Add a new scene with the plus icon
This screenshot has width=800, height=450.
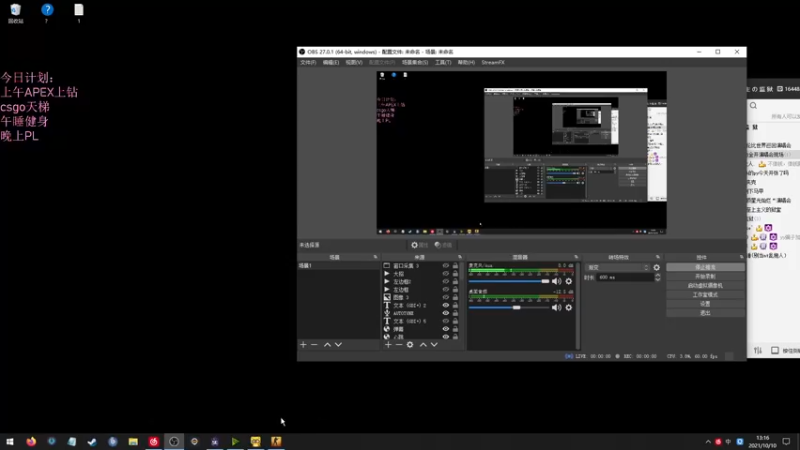click(303, 345)
